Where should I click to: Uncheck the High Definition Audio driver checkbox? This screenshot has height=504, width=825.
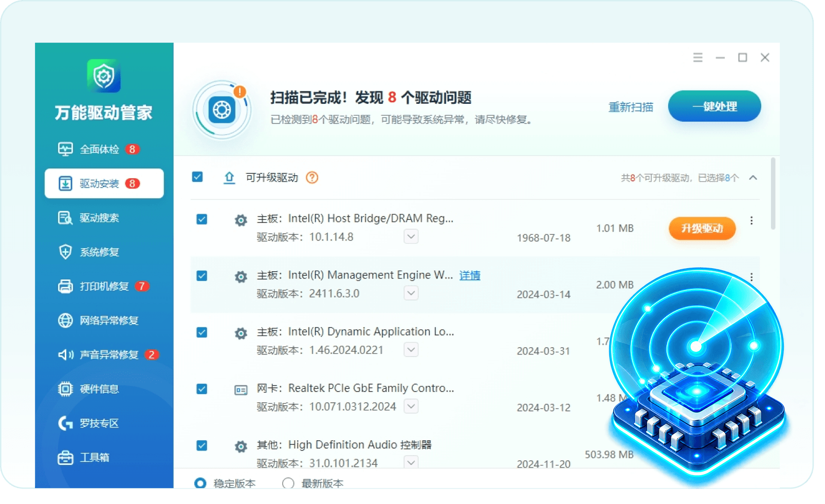[202, 445]
